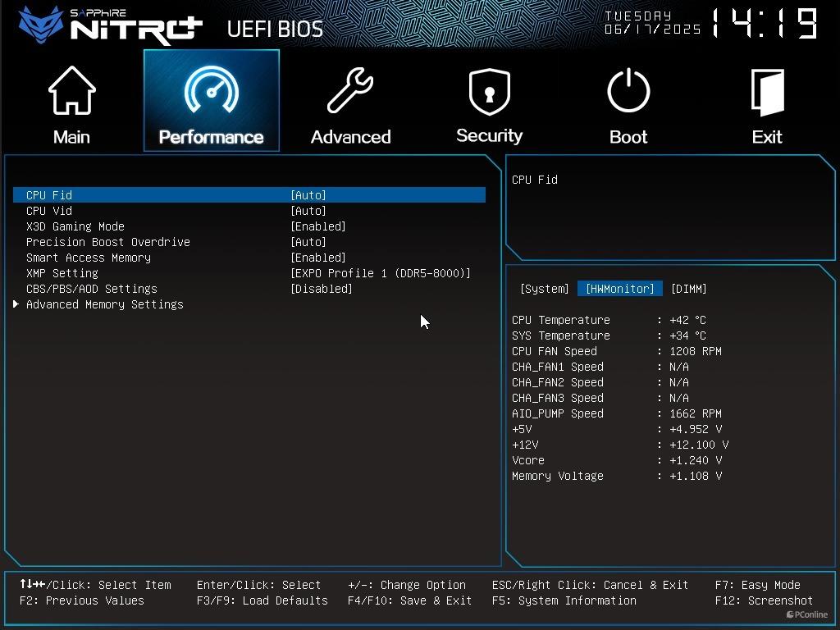Image resolution: width=840 pixels, height=630 pixels.
Task: Select the Performance tab label
Action: (211, 137)
